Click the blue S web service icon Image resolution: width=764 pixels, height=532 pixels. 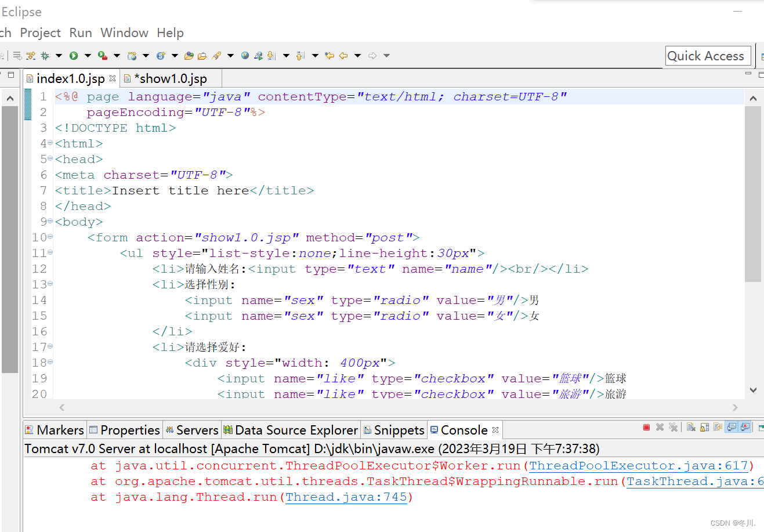[161, 56]
